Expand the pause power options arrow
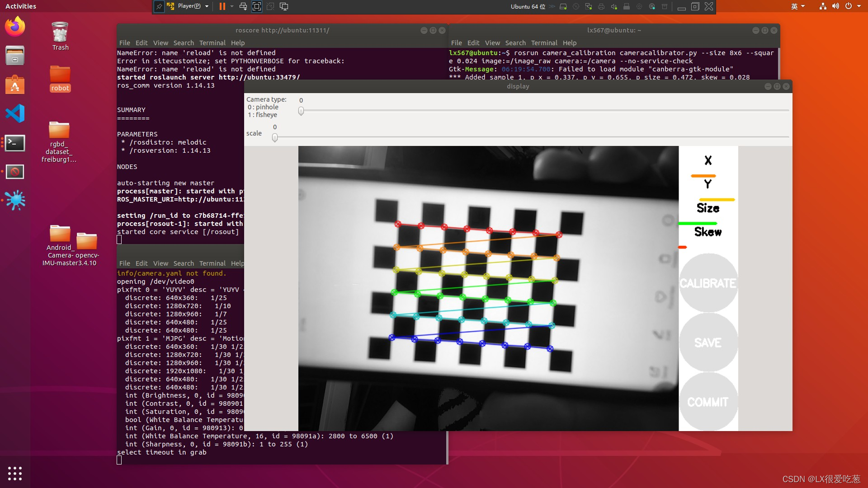The image size is (868, 488). tap(232, 6)
